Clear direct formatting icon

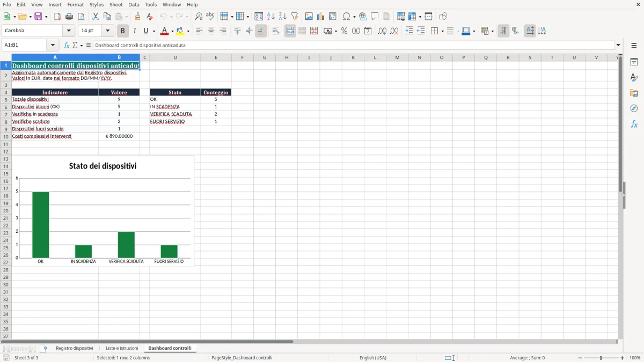coord(150,17)
